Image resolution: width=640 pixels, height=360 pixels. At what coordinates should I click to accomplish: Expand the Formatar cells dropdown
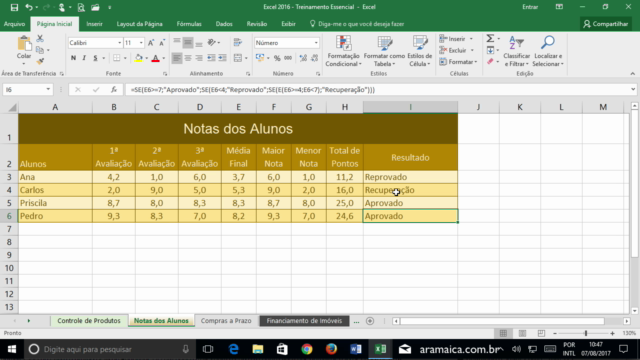coord(476,62)
